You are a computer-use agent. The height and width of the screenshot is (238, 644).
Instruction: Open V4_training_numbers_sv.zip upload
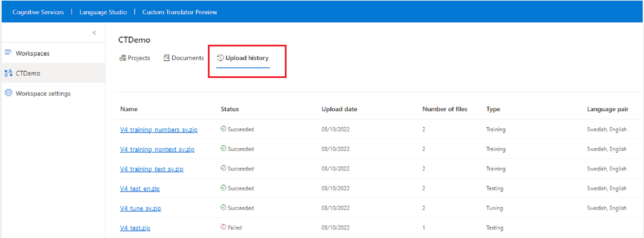tap(159, 130)
